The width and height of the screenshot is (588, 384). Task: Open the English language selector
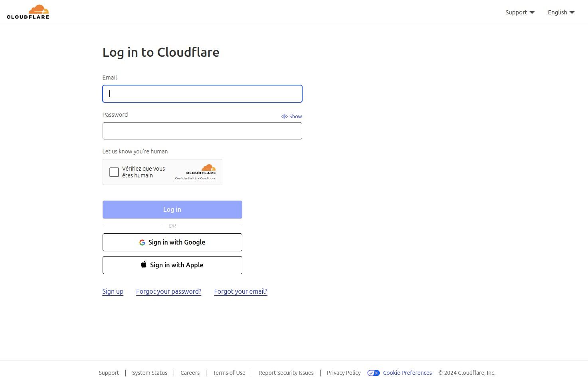tap(557, 12)
